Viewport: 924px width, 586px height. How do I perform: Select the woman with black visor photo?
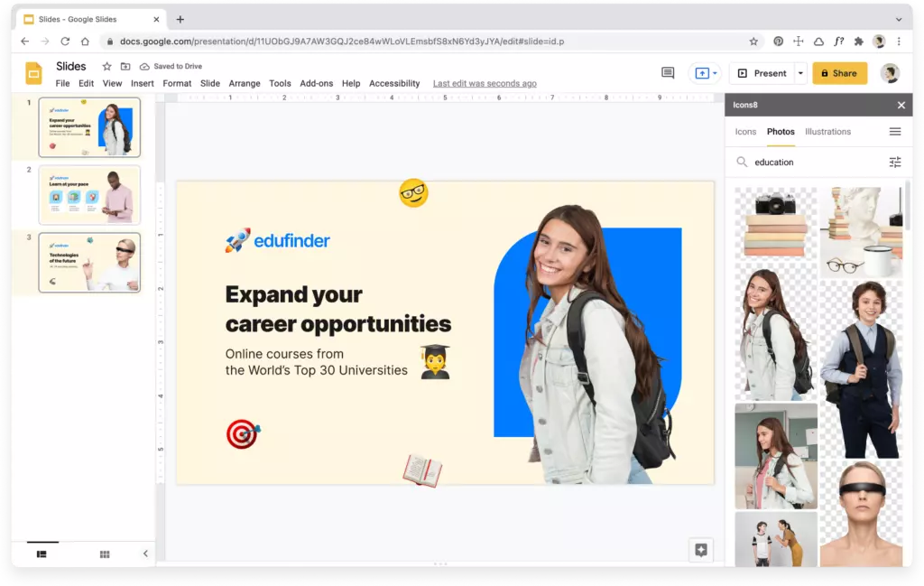point(861,514)
